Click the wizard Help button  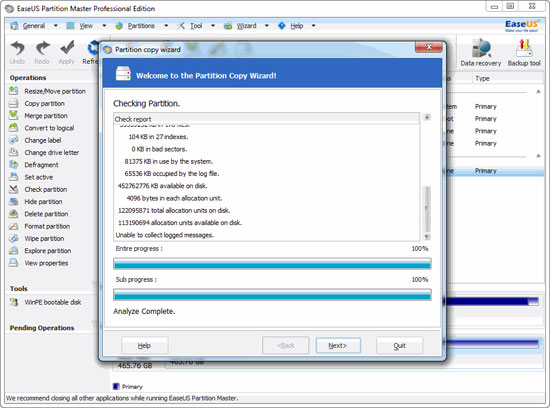pos(145,346)
